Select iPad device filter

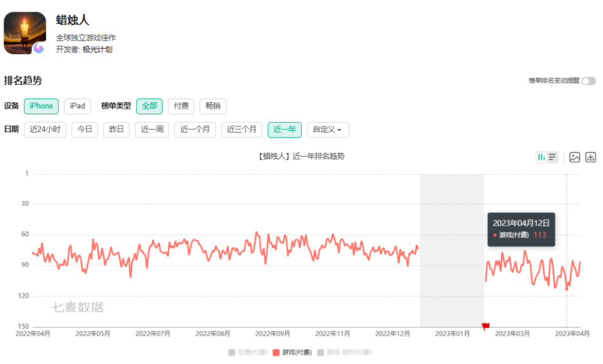[x=77, y=106]
